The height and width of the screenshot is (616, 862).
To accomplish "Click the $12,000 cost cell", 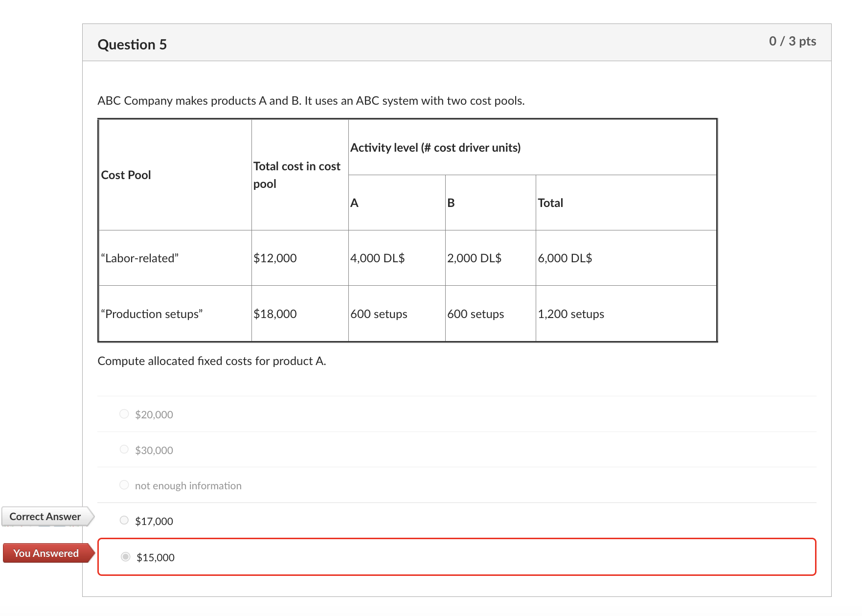I will click(275, 258).
